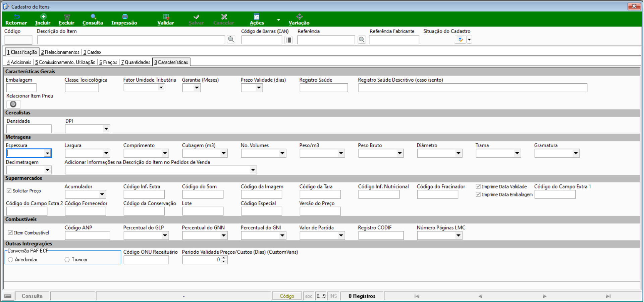This screenshot has height=302, width=644.
Task: Click the Relacionar Item Pneu tire button
Action: coord(13,104)
